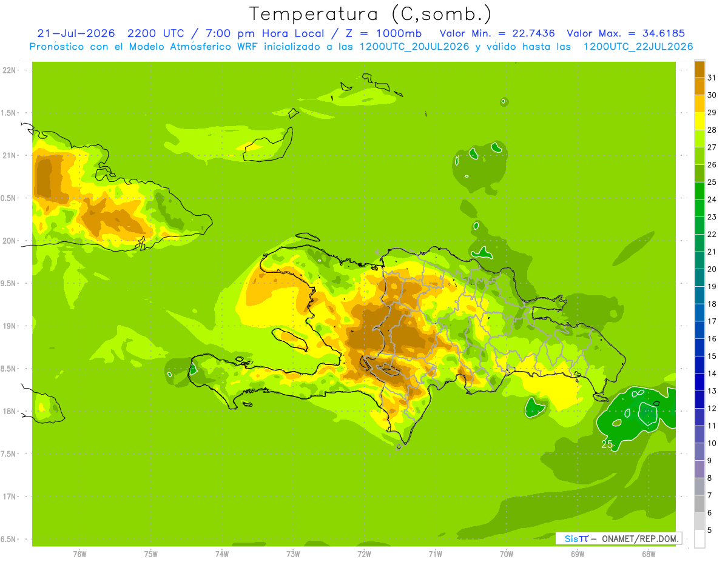Click the white "25" contour label on map
The image size is (728, 562).
[x=607, y=444]
